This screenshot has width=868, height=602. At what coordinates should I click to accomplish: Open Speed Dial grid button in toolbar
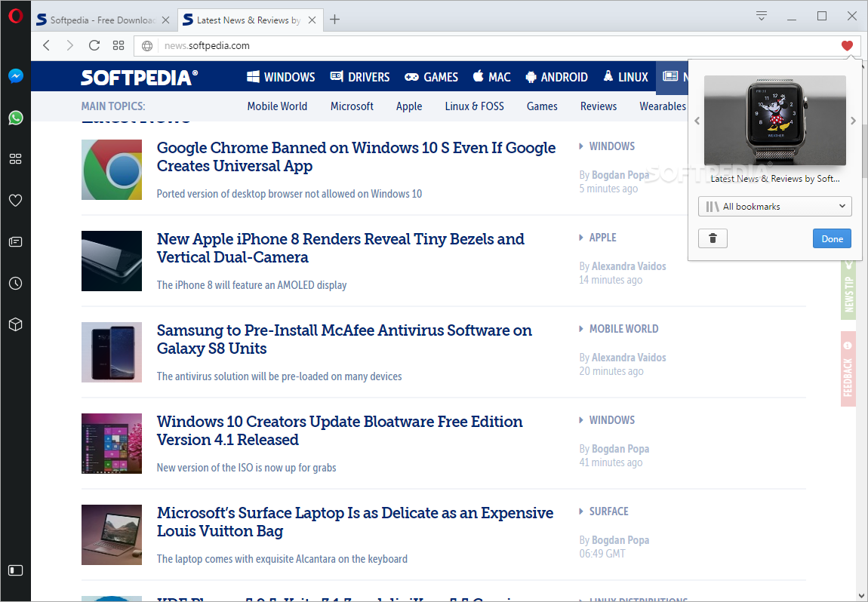pyautogui.click(x=119, y=45)
